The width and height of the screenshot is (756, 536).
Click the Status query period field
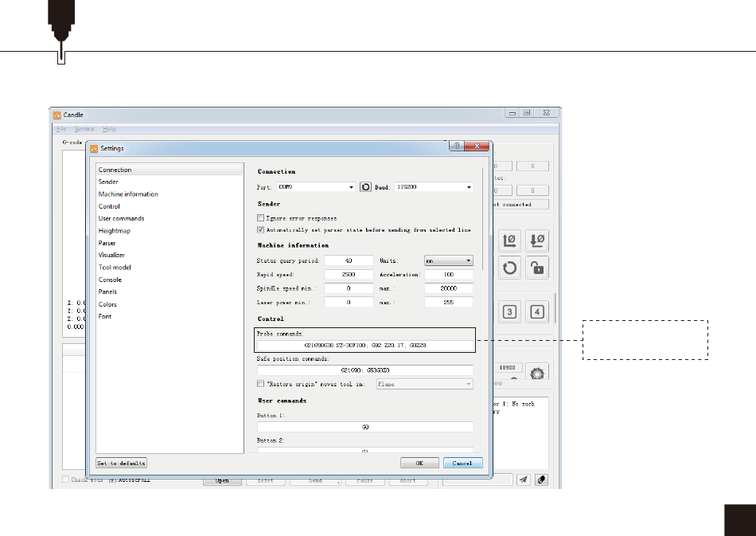[x=349, y=260]
